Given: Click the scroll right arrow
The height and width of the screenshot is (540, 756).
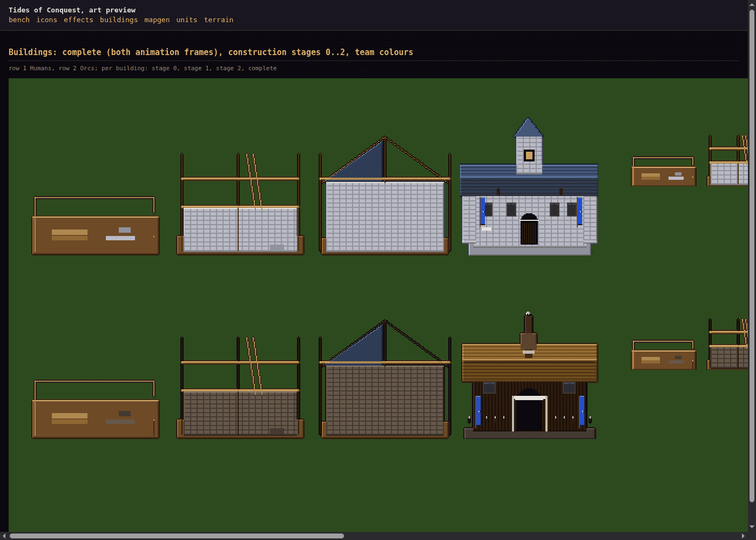Looking at the screenshot, I should pyautogui.click(x=744, y=536).
